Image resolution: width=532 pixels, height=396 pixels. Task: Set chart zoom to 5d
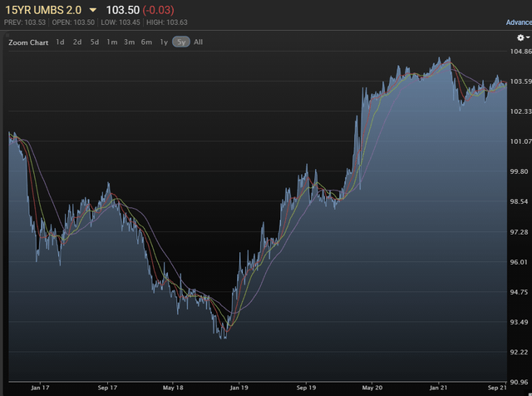[x=95, y=42]
